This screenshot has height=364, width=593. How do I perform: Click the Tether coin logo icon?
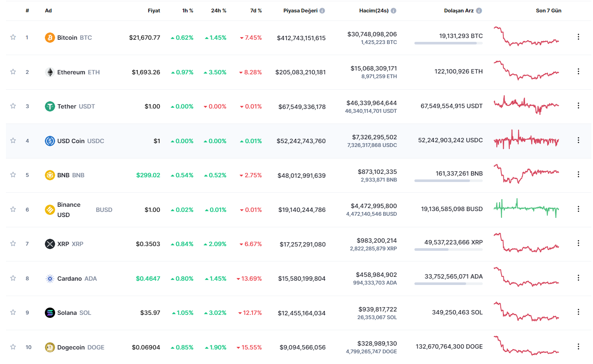click(x=50, y=106)
